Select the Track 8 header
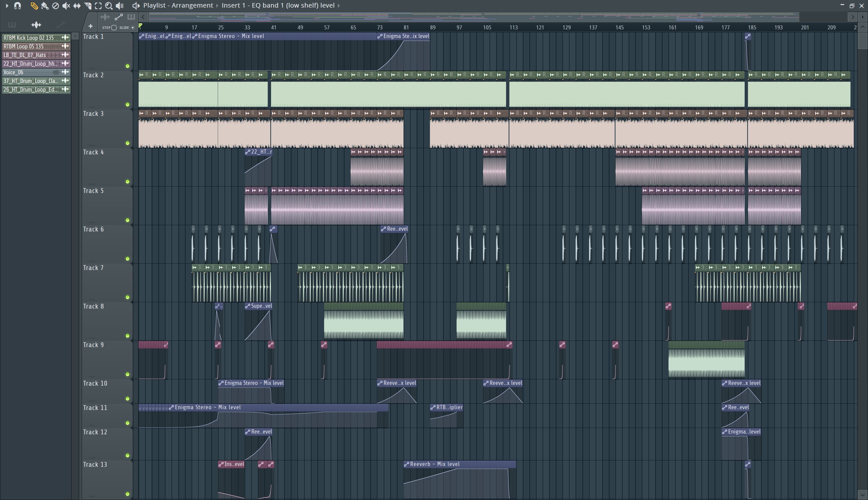The height and width of the screenshot is (500, 868). 107,322
